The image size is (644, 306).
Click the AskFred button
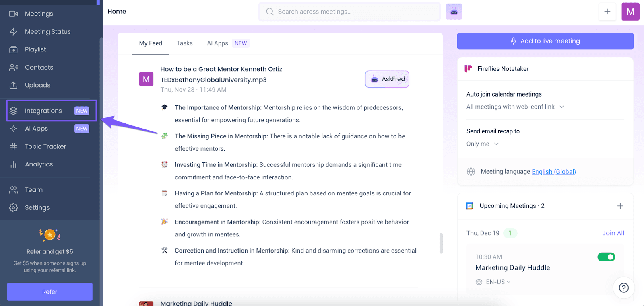pyautogui.click(x=387, y=79)
